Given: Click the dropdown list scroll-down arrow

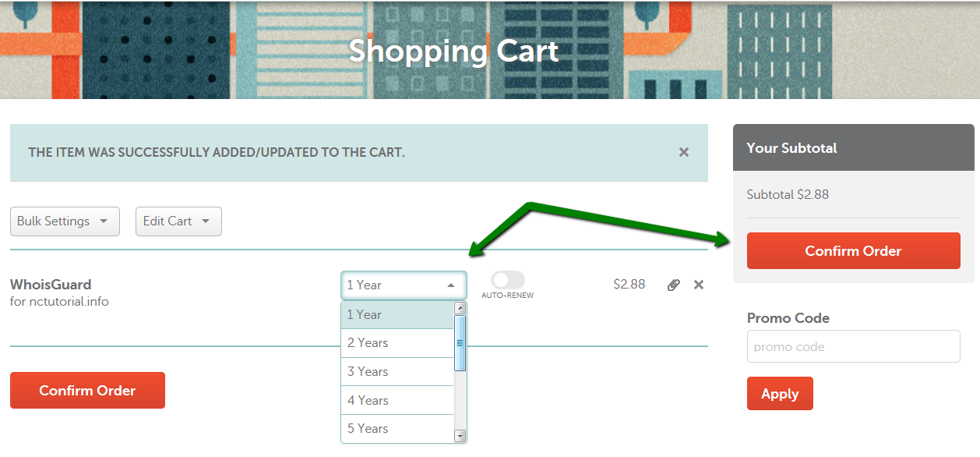Looking at the screenshot, I should click(x=460, y=436).
